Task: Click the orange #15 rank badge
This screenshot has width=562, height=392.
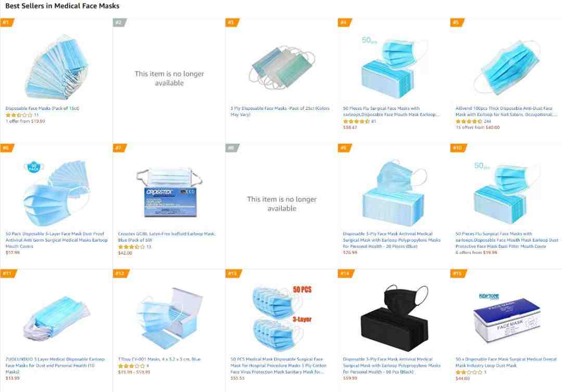Action: point(458,273)
